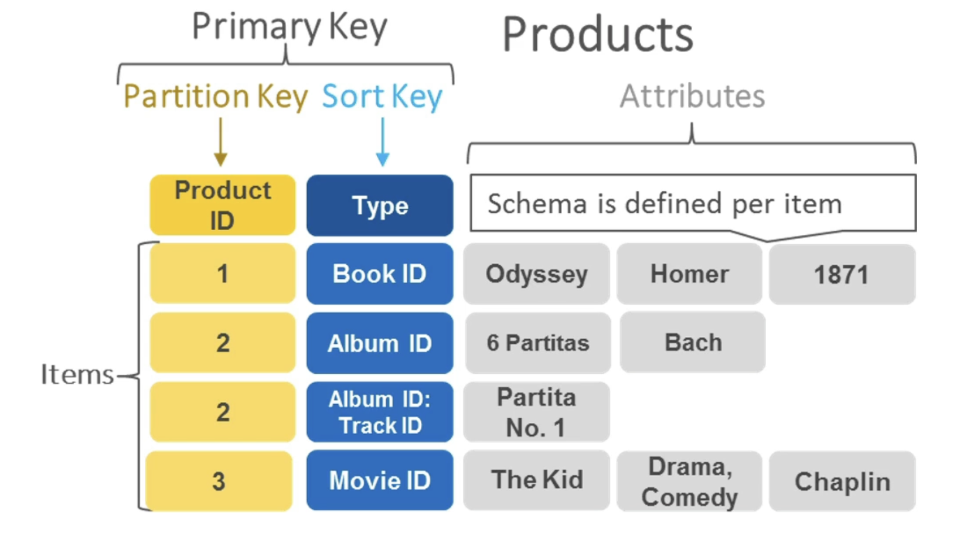This screenshot has width=967, height=560.
Task: Select the Movie ID cell
Action: click(x=380, y=480)
